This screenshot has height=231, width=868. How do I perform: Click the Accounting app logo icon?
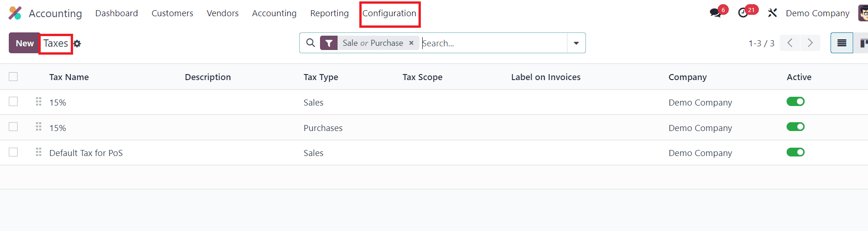[15, 13]
